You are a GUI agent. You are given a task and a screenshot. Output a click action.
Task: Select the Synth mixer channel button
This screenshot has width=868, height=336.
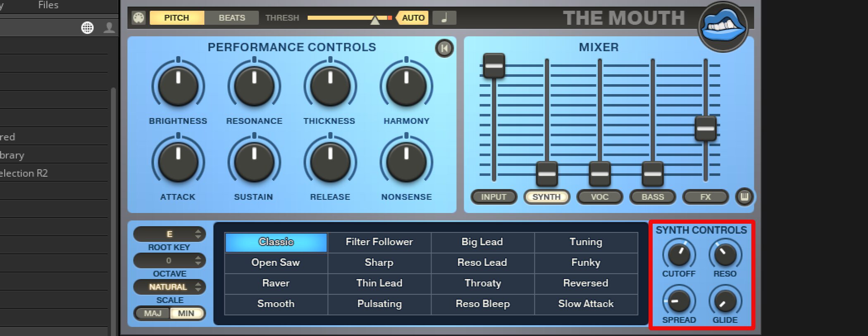point(547,197)
